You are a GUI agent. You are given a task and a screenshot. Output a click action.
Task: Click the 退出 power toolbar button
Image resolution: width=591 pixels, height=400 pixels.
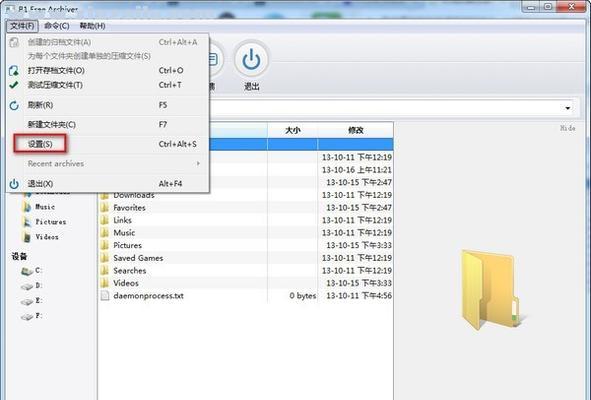(251, 66)
